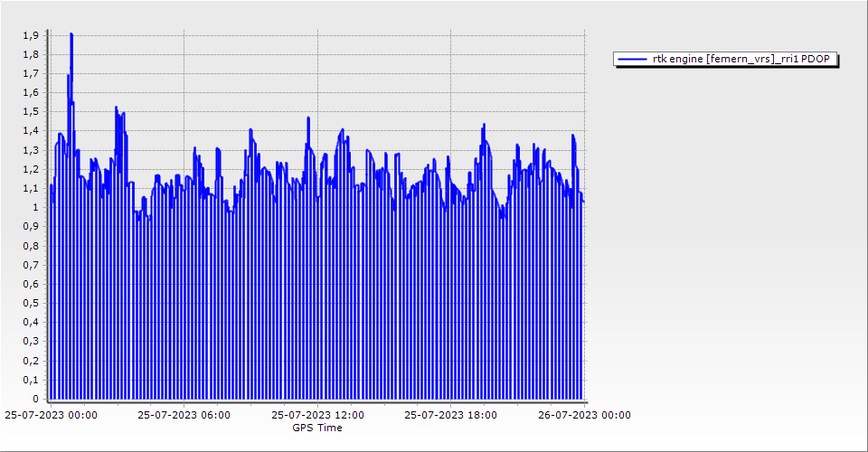
Task: Click the 25-07-2023 12:00 time label
Action: [318, 415]
